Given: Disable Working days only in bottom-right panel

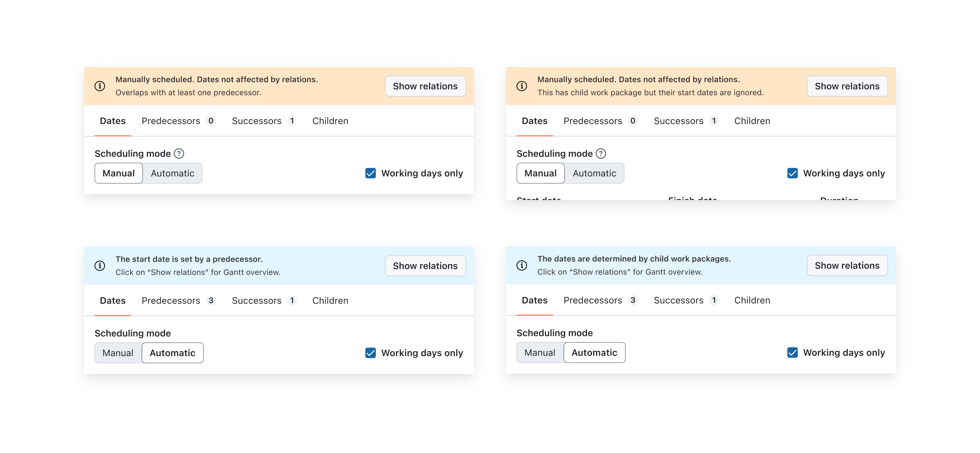Looking at the screenshot, I should [793, 353].
